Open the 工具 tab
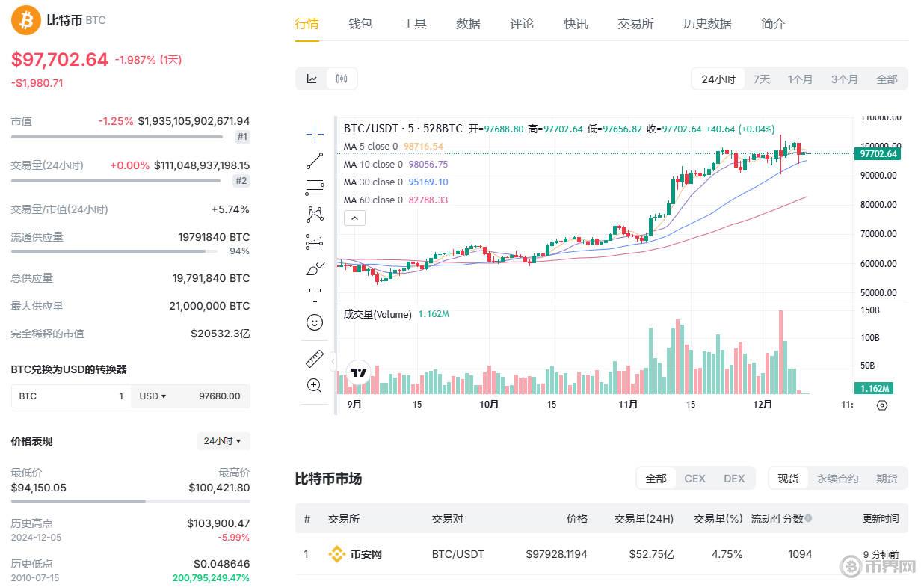Screen dimensions: 924x587 (414, 24)
